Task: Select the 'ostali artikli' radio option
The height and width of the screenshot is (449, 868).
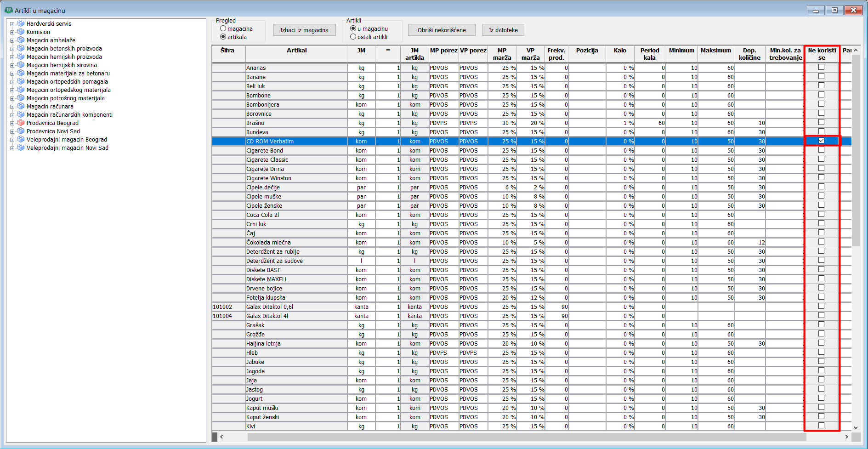Action: 353,37
